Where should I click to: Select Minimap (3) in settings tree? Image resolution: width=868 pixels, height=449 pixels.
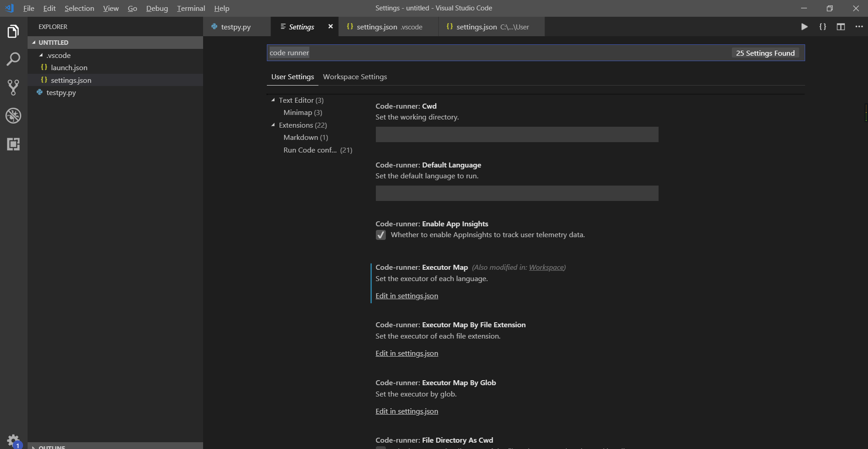pyautogui.click(x=303, y=112)
